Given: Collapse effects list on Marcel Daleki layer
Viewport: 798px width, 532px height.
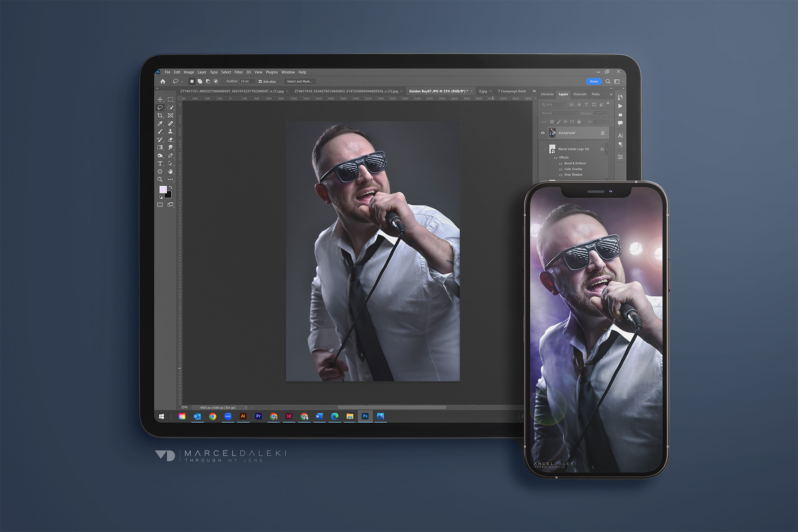Looking at the screenshot, I should pyautogui.click(x=607, y=149).
